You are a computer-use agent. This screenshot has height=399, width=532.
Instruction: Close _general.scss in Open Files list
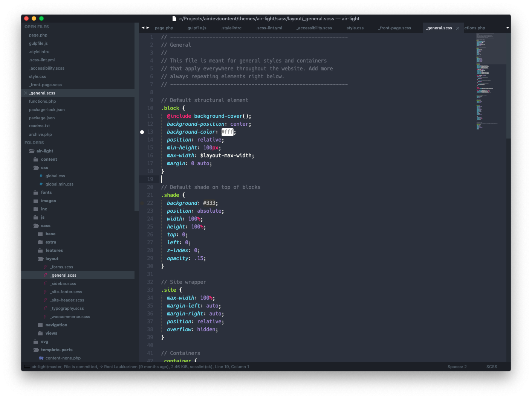point(26,93)
